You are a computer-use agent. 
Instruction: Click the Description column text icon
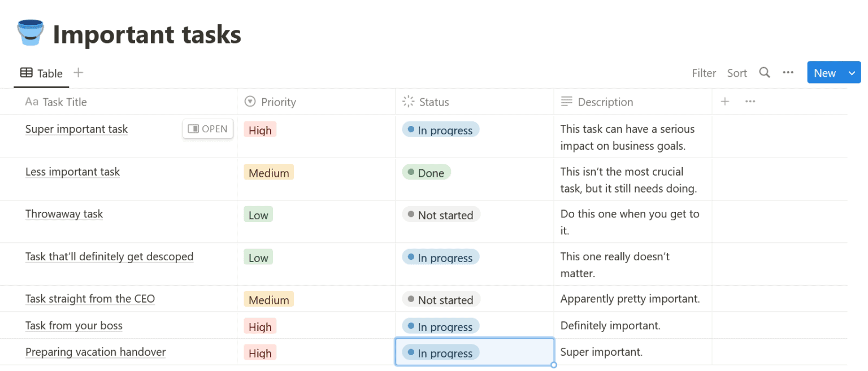click(x=566, y=102)
